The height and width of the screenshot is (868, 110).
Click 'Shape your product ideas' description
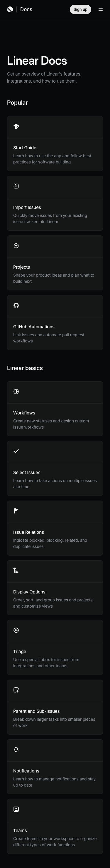coord(54,278)
